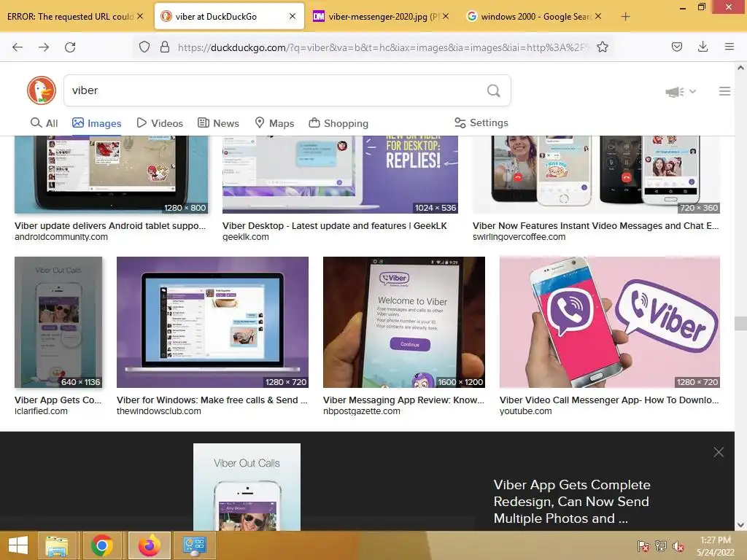Open tracking protection shield icon
Screen dimensions: 747x560
pos(144,47)
